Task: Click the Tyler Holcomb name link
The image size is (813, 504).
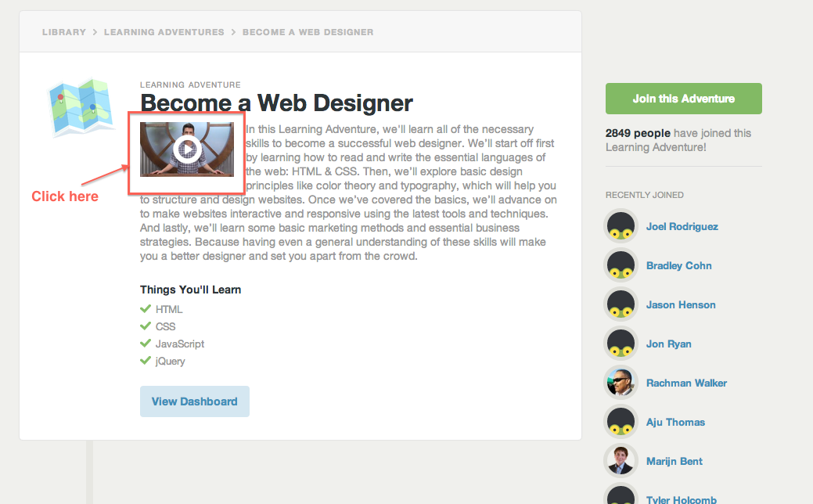Action: click(x=681, y=499)
